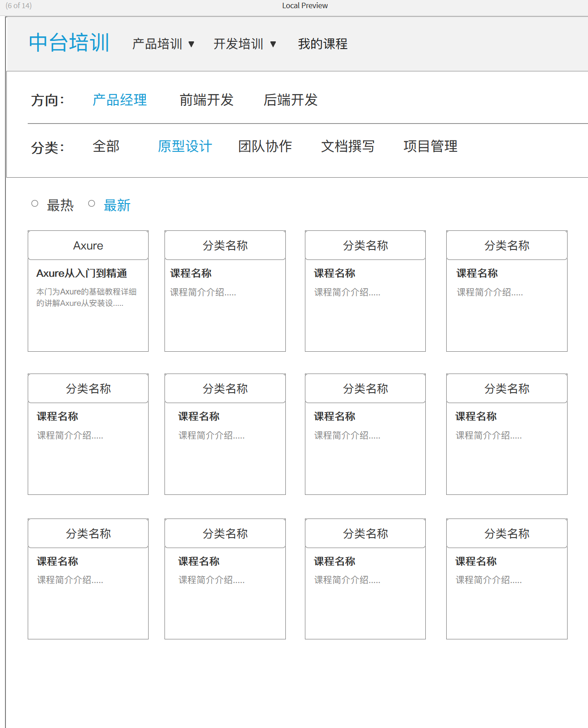Go to 我的课程 page
This screenshot has height=728, width=588.
coord(323,44)
